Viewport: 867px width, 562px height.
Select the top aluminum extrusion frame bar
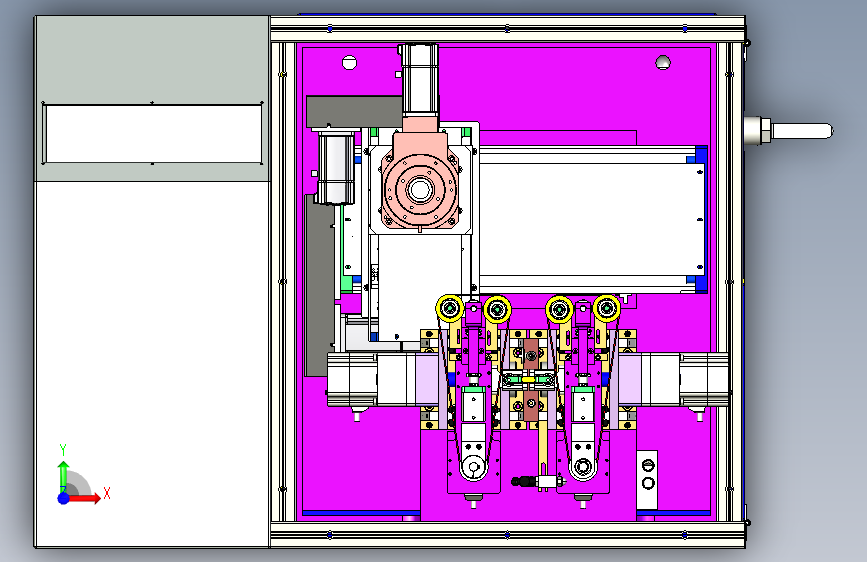(x=508, y=28)
